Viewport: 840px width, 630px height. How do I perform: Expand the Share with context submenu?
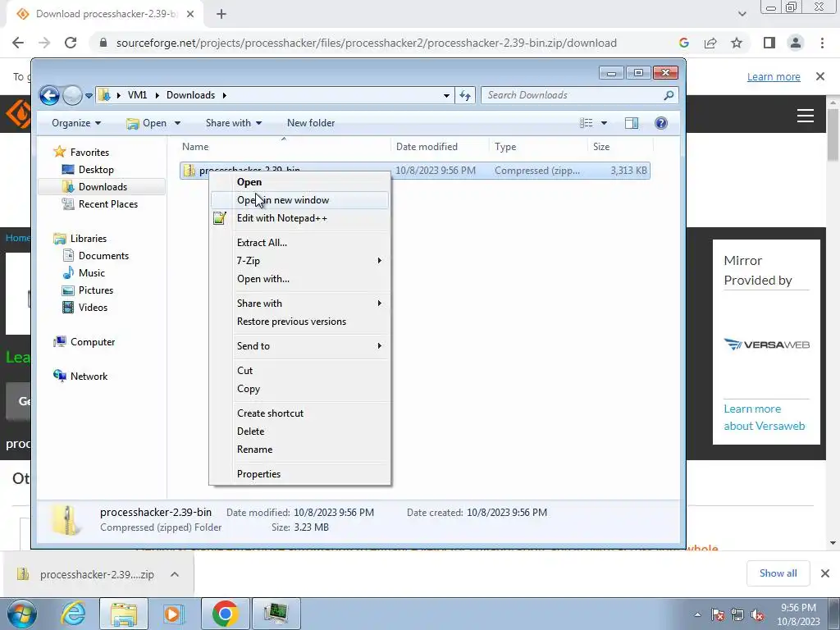pos(299,304)
